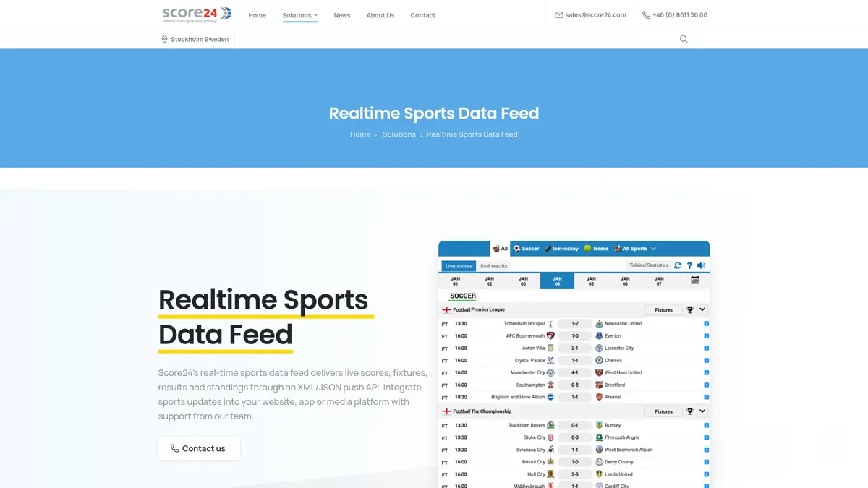The height and width of the screenshot is (488, 868).
Task: Click Home in the breadcrumb
Action: (360, 134)
